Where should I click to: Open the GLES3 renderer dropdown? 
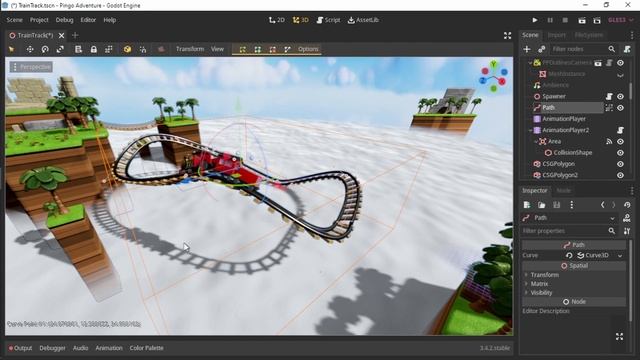tap(620, 20)
